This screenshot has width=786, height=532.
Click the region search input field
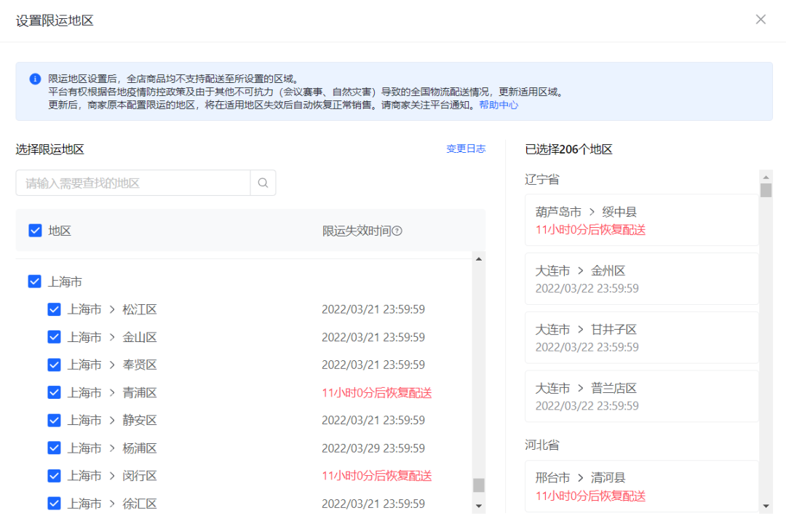tap(133, 183)
